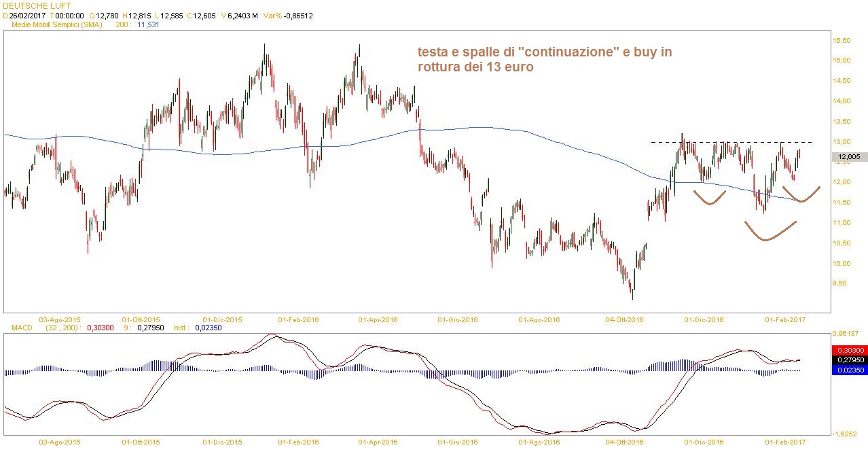Click the 15,50 level on price axis

(842, 41)
